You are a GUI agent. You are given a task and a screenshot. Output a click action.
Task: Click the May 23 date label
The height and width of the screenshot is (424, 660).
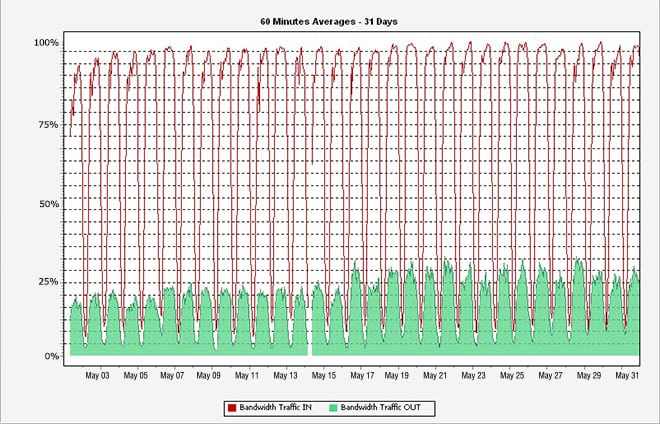click(x=474, y=375)
